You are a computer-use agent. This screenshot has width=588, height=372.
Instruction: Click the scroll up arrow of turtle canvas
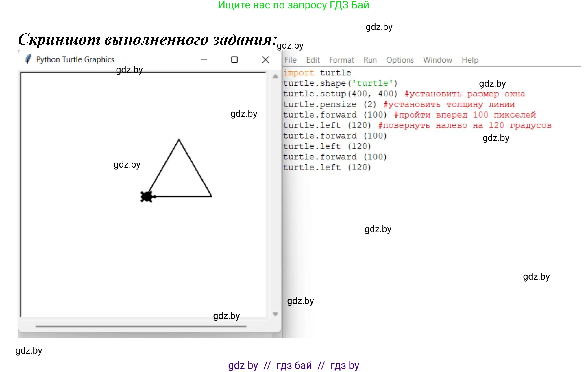coord(275,77)
